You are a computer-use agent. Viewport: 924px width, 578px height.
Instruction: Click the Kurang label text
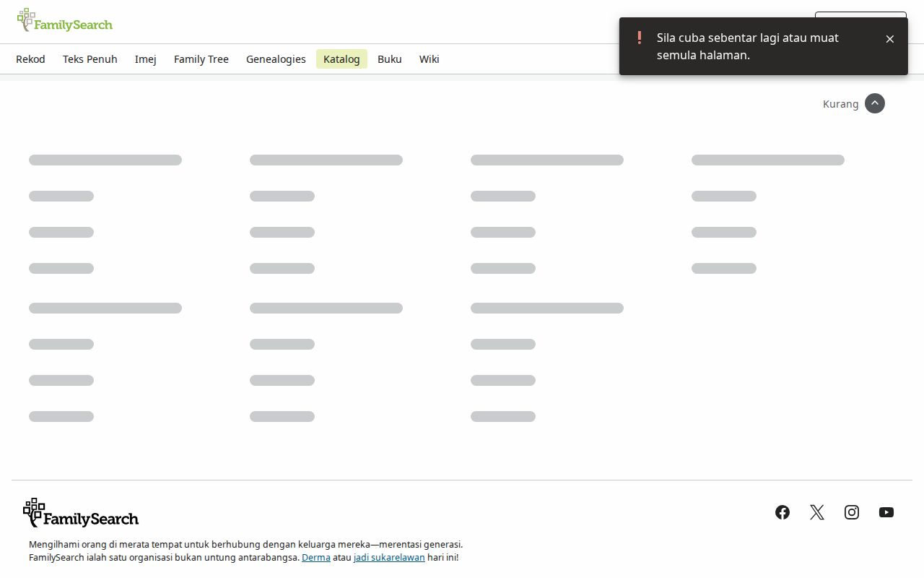[841, 104]
